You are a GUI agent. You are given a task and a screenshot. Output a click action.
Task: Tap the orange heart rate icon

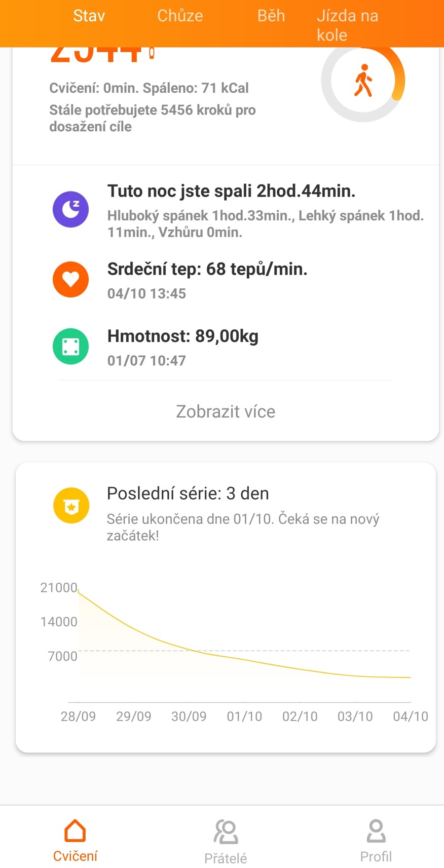[x=71, y=279]
